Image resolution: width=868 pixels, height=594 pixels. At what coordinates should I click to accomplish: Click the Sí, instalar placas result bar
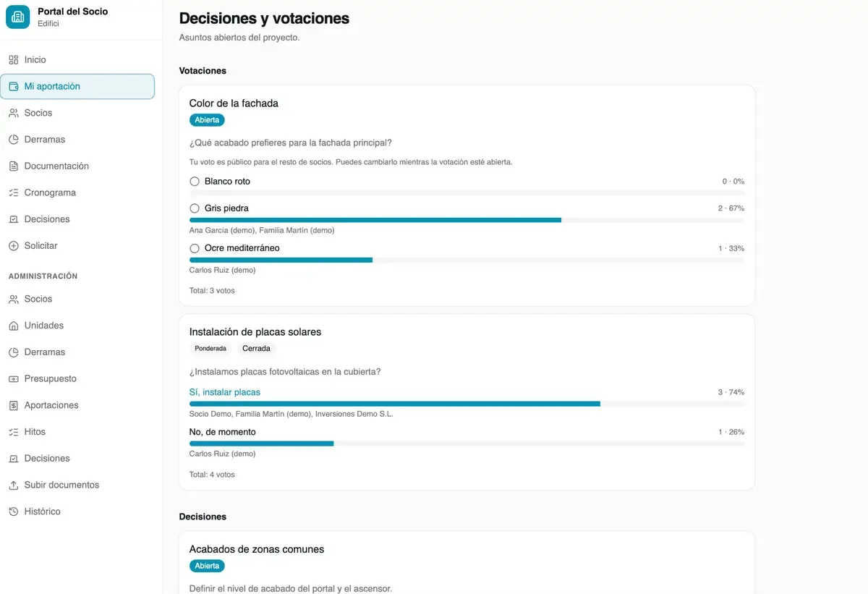467,404
